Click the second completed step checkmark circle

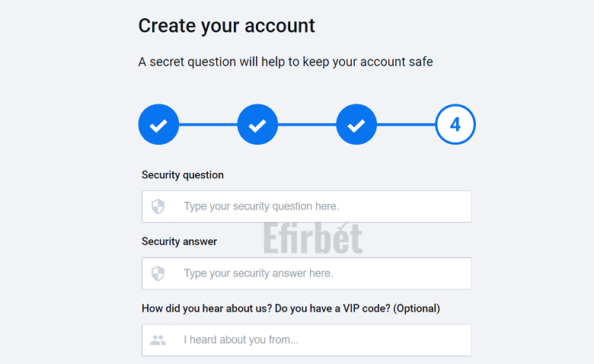point(257,124)
